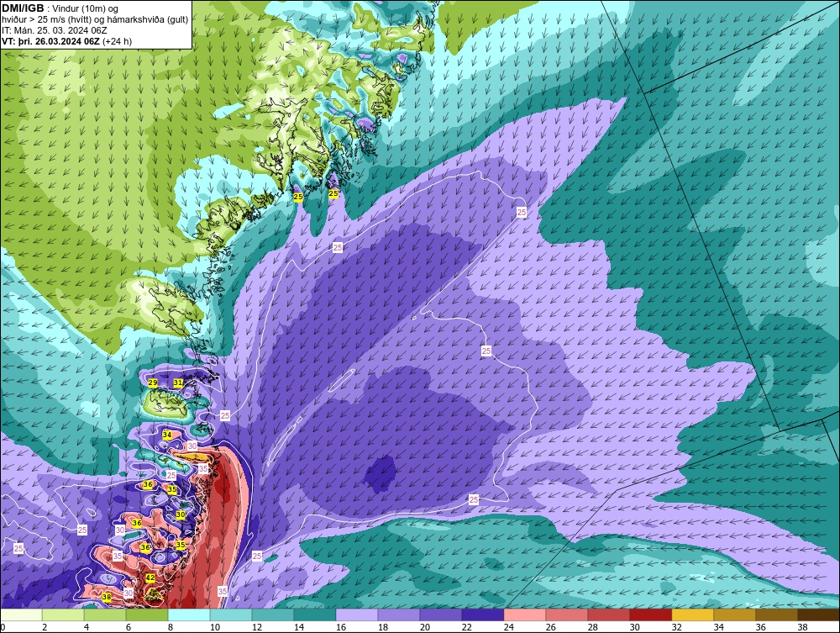Click the yellow gust label 38

click(x=107, y=597)
